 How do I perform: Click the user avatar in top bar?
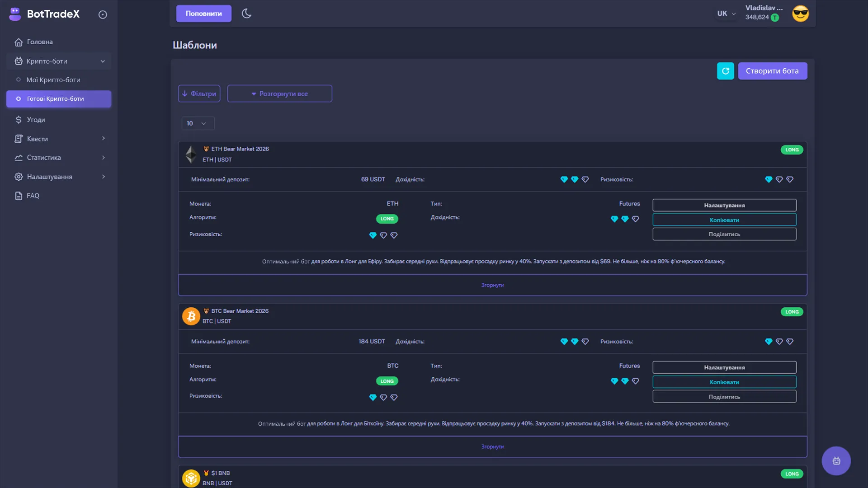click(x=800, y=14)
